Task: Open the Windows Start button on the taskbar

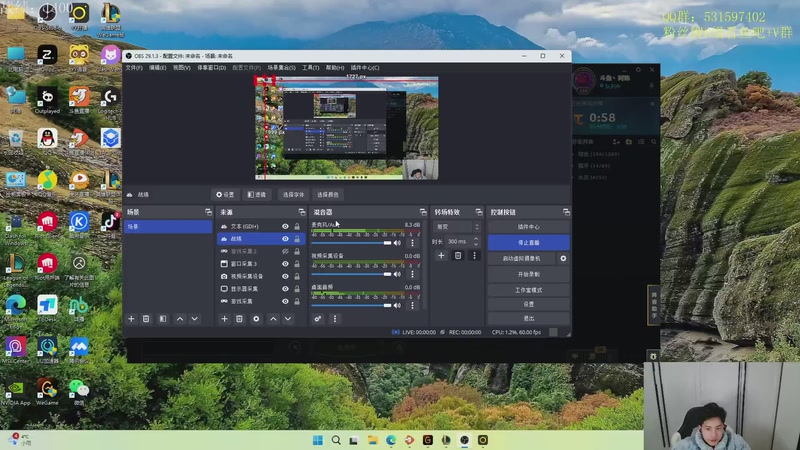Action: [318, 440]
